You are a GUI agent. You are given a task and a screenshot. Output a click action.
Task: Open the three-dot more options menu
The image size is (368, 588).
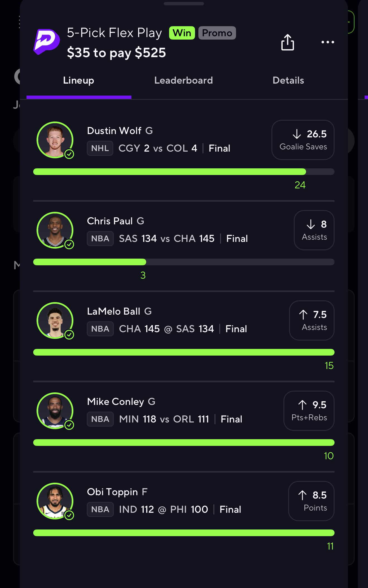(328, 42)
